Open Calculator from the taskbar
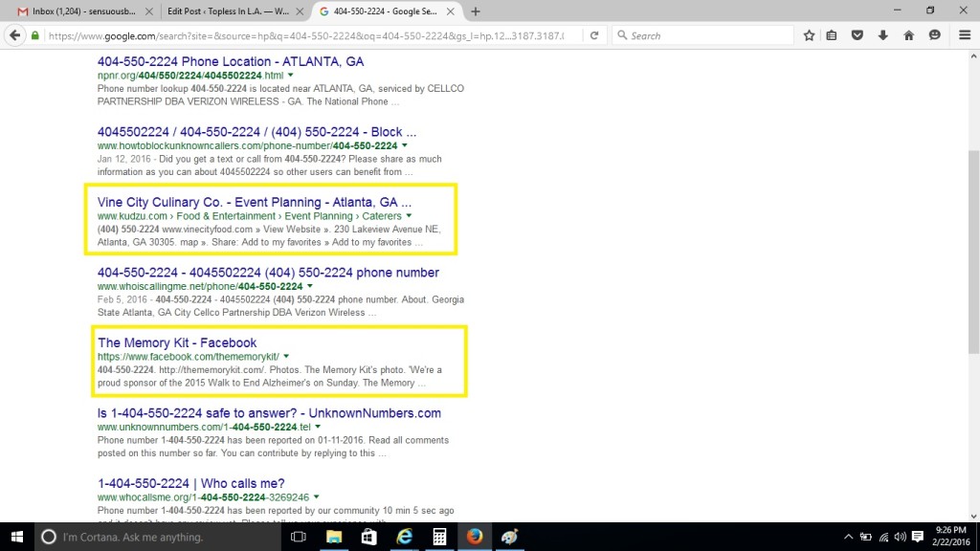Screen dimensions: 980x551 pos(439,537)
